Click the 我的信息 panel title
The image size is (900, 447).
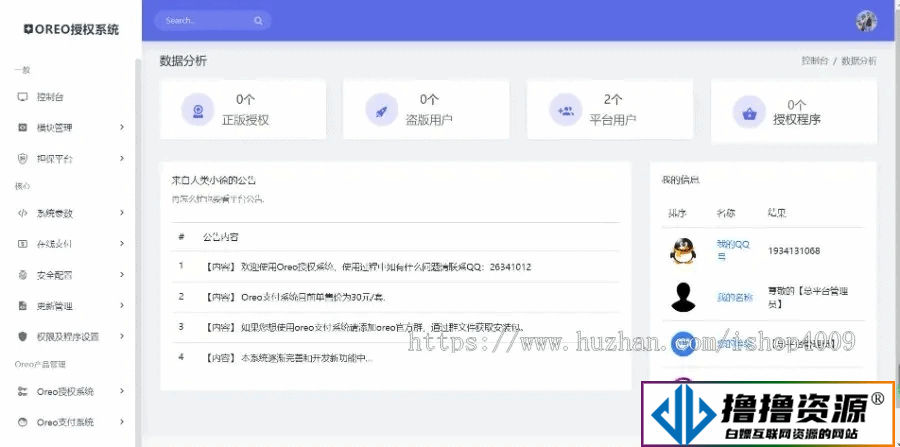(x=680, y=180)
